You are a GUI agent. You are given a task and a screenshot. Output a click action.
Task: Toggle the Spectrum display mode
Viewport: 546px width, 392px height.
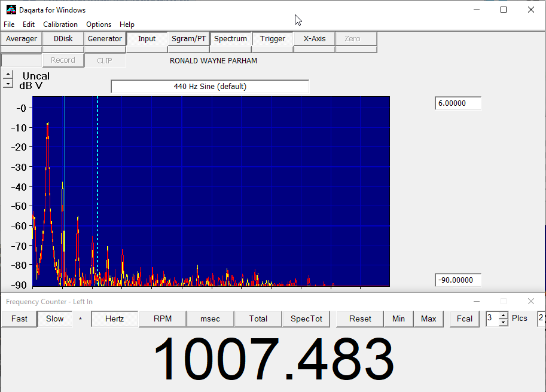(230, 39)
